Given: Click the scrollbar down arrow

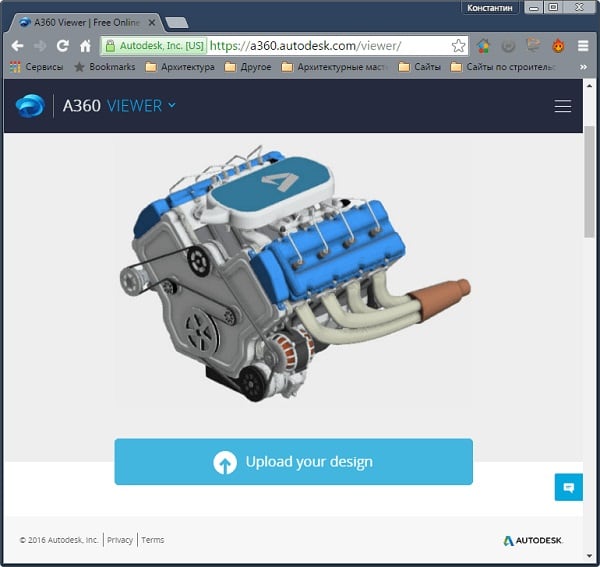Looking at the screenshot, I should 589,556.
